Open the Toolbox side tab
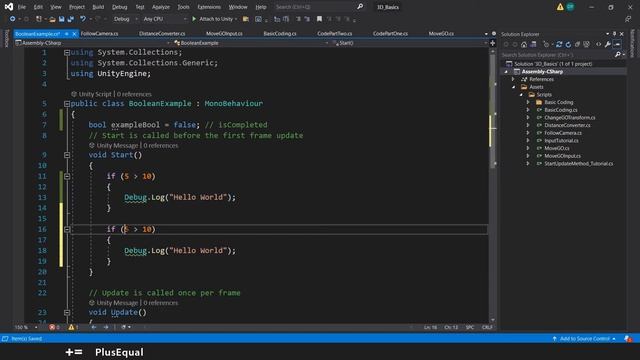Screen dimensions: 640x360 click(x=6, y=38)
